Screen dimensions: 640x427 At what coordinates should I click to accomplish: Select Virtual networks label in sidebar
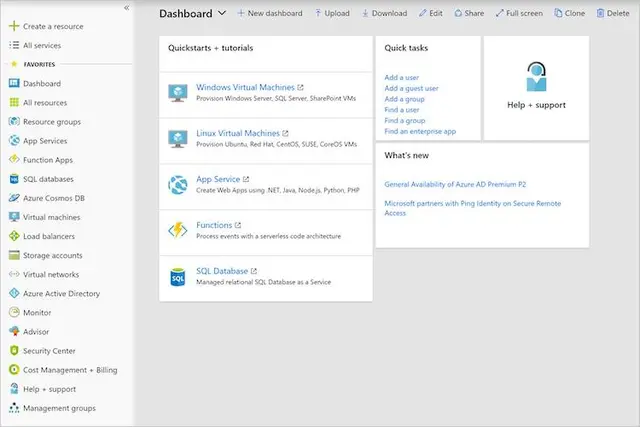click(51, 274)
